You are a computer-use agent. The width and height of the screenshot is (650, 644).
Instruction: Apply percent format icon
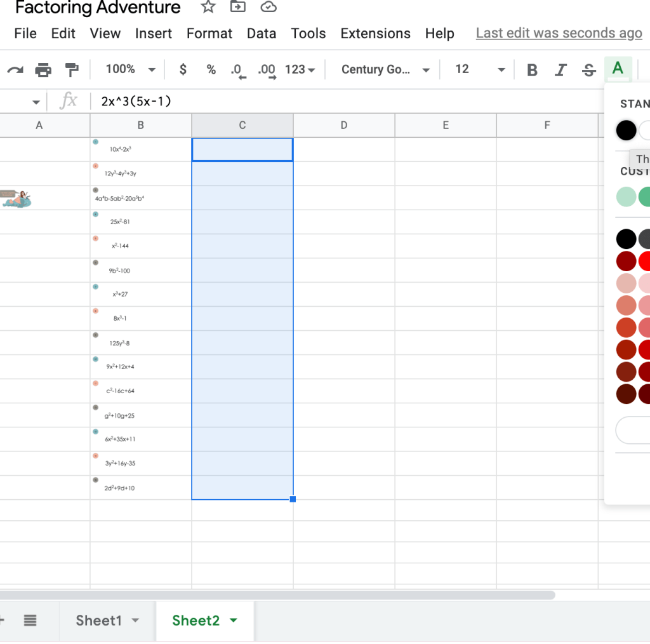coord(211,70)
